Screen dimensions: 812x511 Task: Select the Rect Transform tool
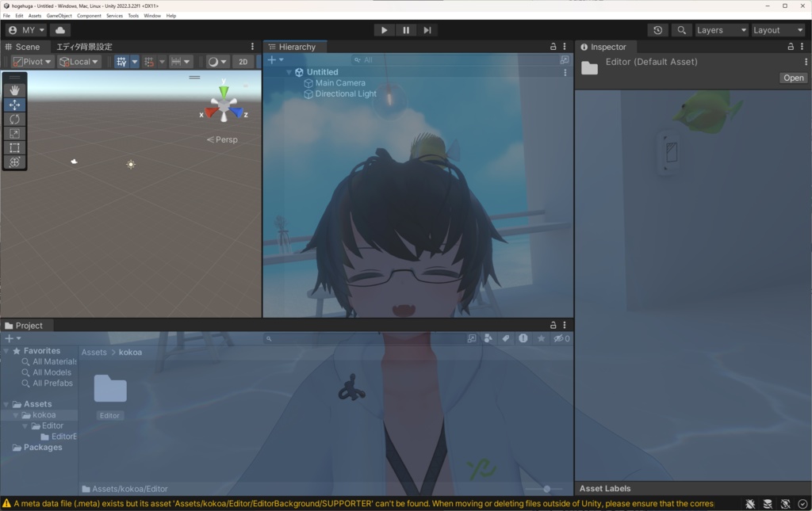(x=14, y=147)
